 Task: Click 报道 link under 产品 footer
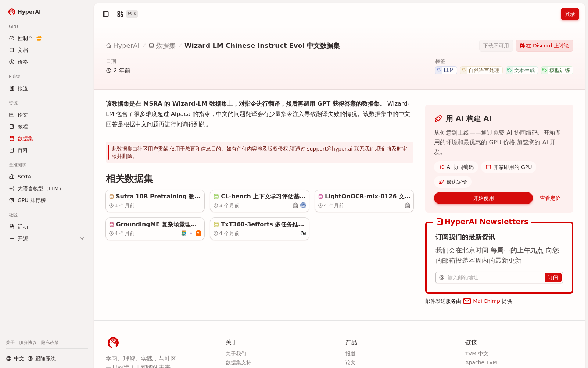(351, 354)
